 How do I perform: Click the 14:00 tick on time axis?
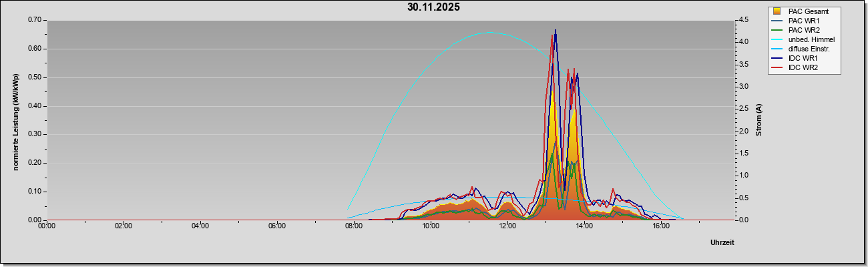584,226
